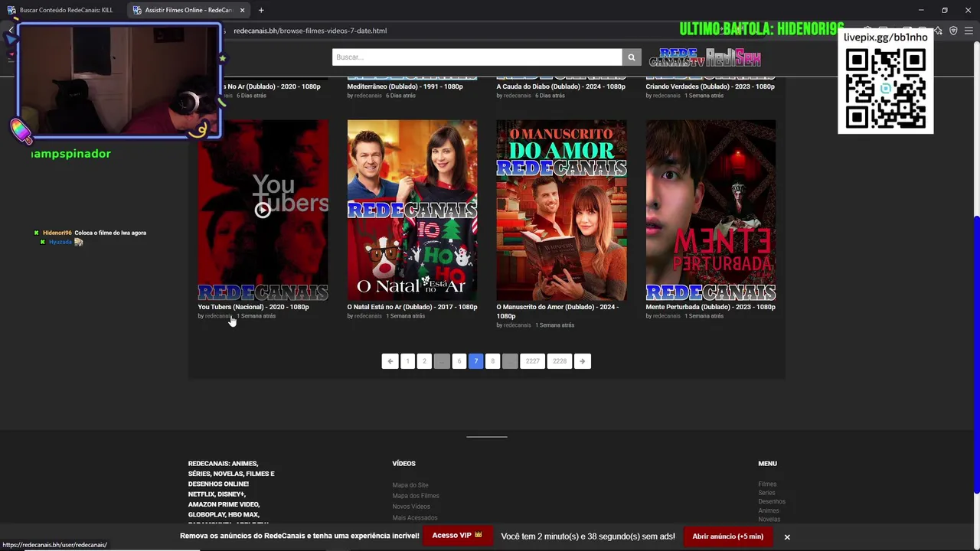Open You Tubers (Nacional) 2020 title link
Image resolution: width=980 pixels, height=551 pixels.
[253, 307]
